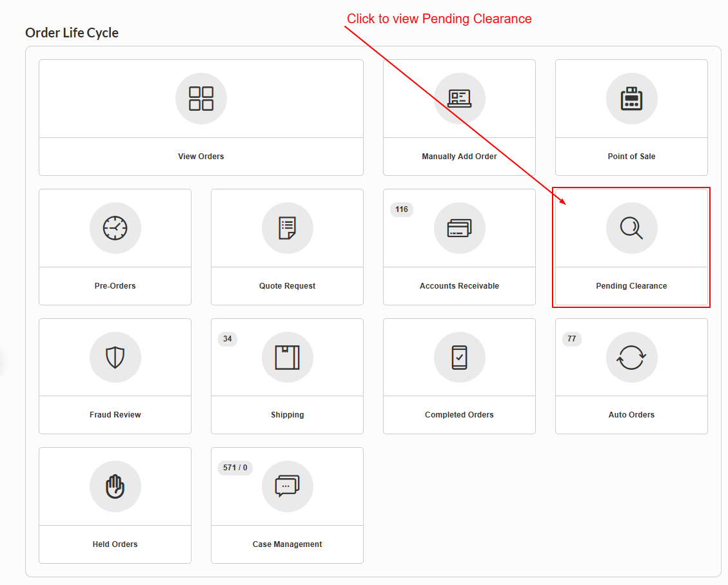Click the Manually Add Order laptop icon
The height and width of the screenshot is (585, 728).
(x=460, y=99)
